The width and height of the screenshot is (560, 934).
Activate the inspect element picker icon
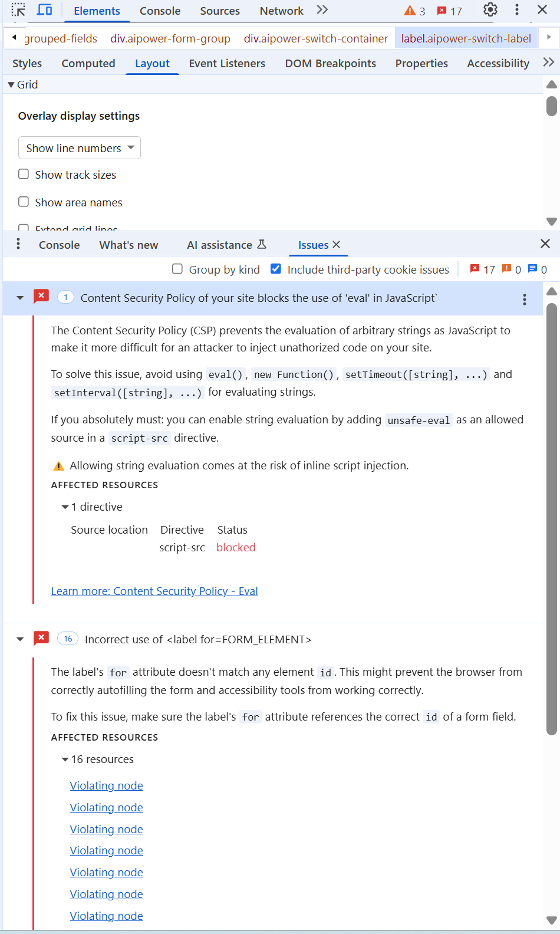18,10
